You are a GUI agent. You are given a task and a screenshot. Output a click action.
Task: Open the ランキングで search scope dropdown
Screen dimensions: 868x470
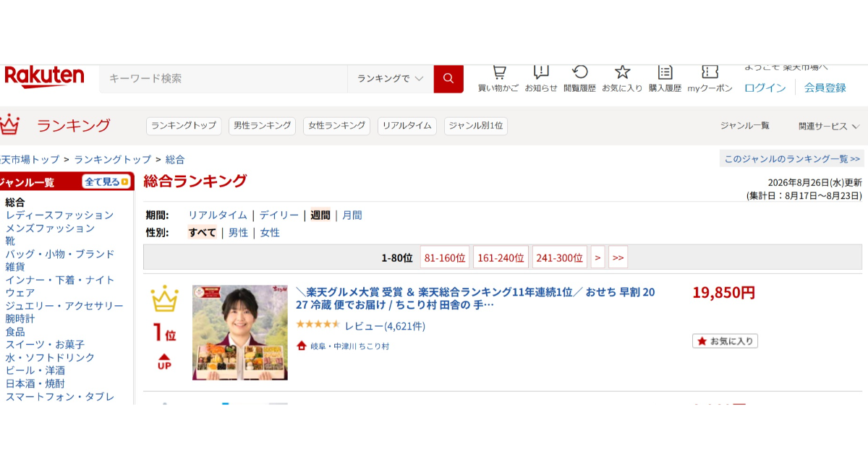point(391,78)
